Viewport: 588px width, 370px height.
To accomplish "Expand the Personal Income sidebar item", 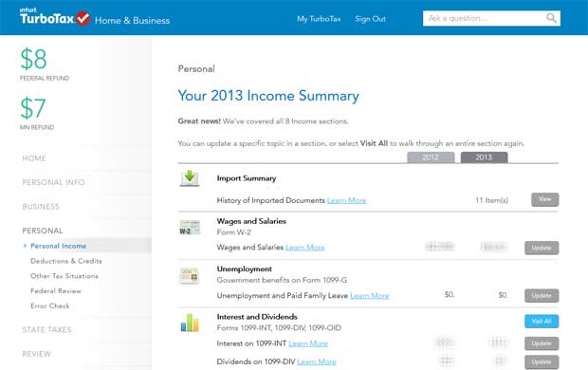I will [x=58, y=246].
